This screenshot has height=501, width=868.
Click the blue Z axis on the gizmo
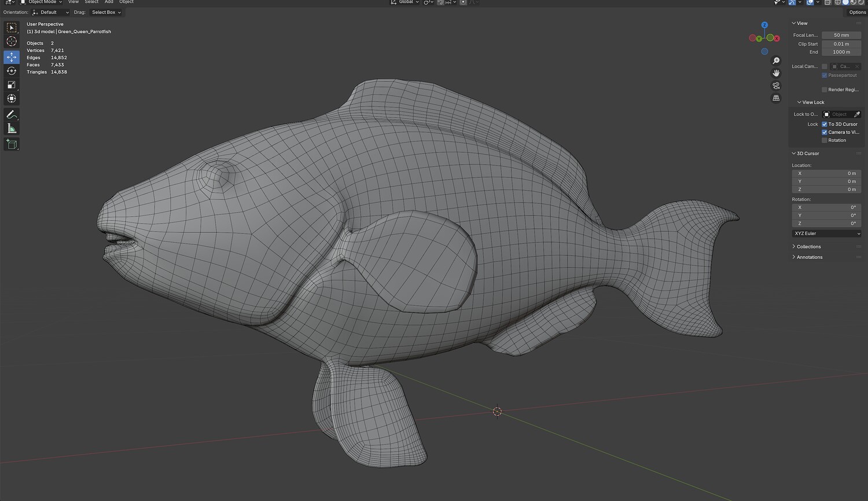764,25
